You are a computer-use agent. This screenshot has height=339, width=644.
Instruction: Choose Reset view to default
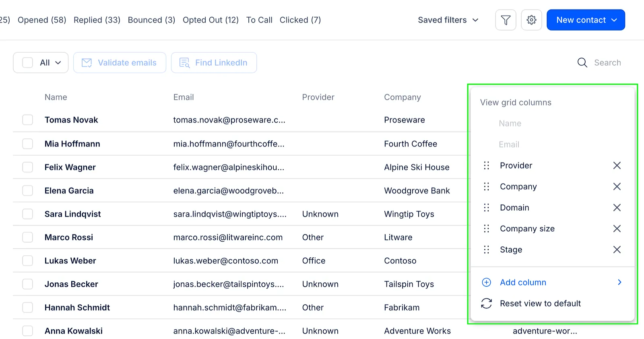(540, 303)
